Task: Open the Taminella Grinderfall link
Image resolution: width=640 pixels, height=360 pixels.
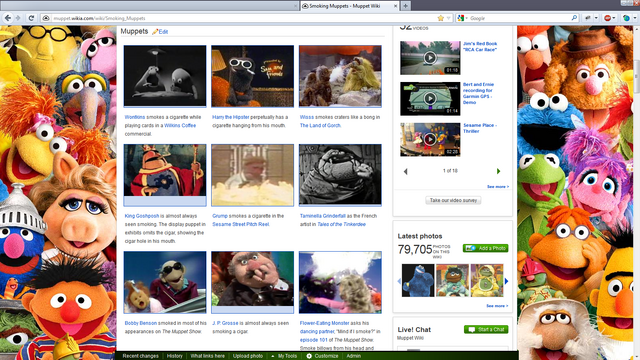Action: click(322, 216)
